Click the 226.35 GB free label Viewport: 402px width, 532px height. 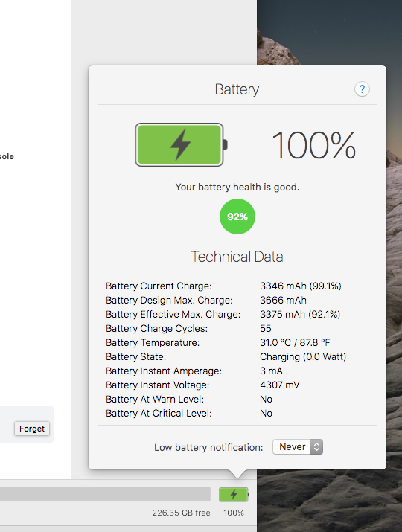[181, 513]
